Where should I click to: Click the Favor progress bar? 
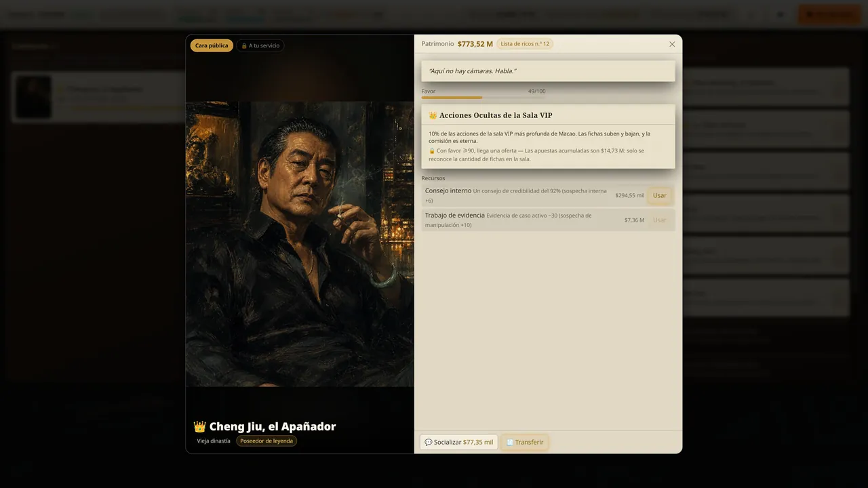[484, 98]
